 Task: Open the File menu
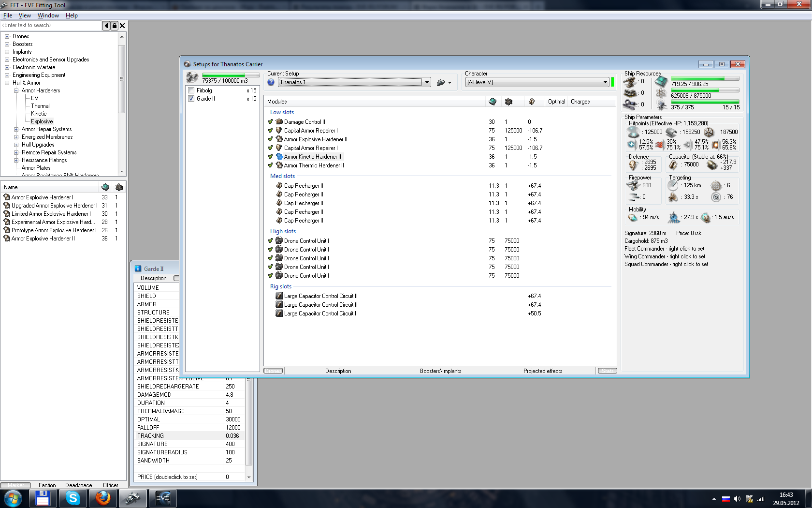(x=8, y=15)
